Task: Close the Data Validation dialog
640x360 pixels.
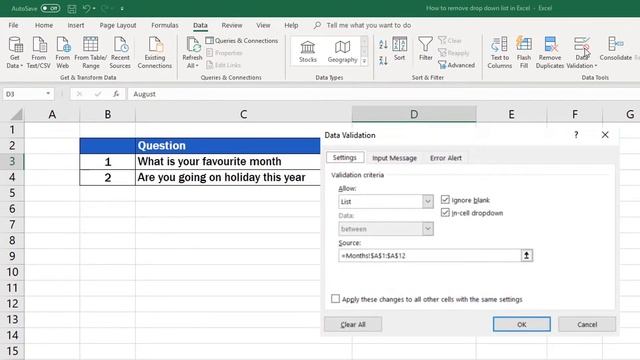Action: [x=605, y=135]
